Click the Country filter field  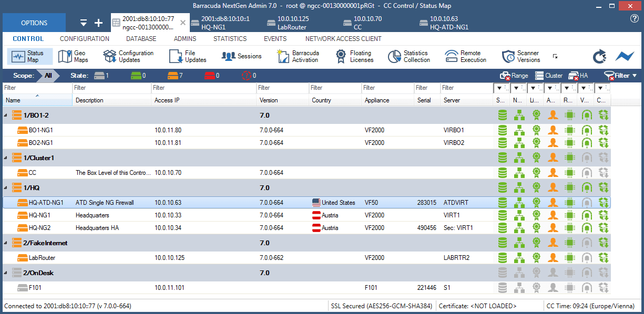[335, 88]
